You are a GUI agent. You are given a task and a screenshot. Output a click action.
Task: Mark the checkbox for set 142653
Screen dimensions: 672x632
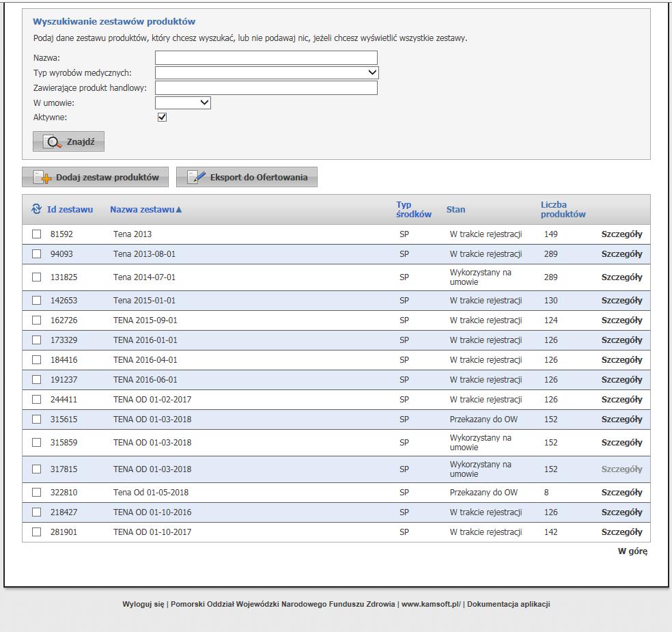pyautogui.click(x=37, y=300)
